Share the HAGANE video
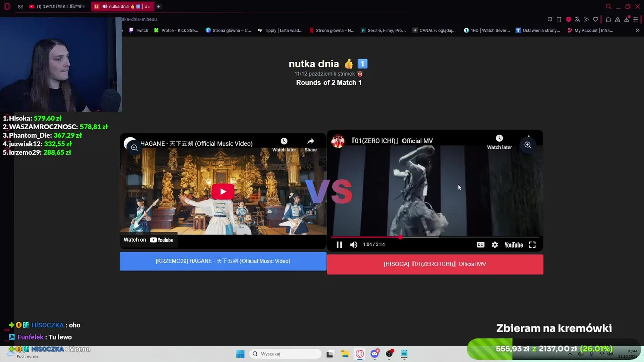The width and height of the screenshot is (644, 362). click(311, 145)
